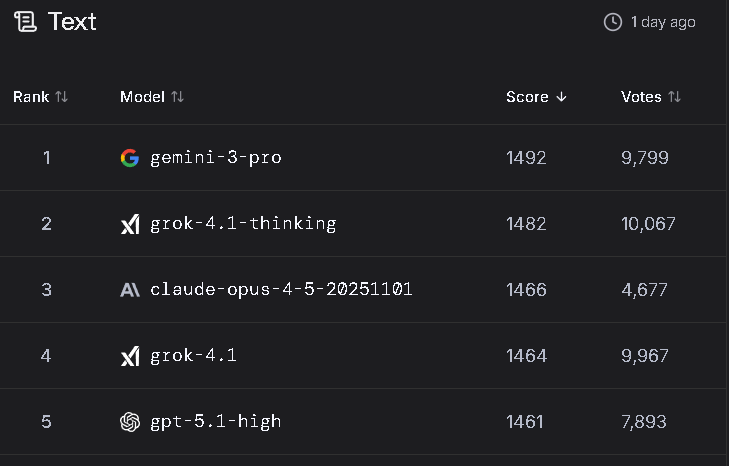Click the Text leaderboard scroll icon
The height and width of the screenshot is (466, 729).
(x=26, y=22)
